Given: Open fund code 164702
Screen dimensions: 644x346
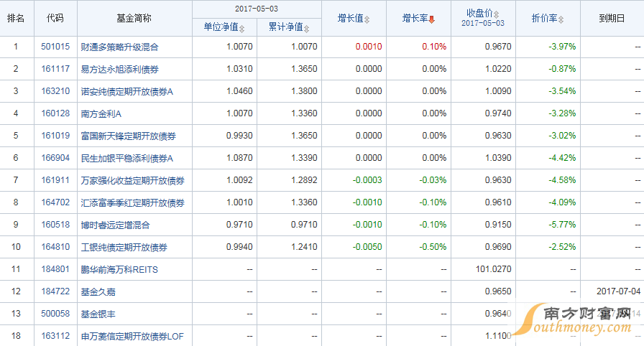Looking at the screenshot, I should point(55,202).
